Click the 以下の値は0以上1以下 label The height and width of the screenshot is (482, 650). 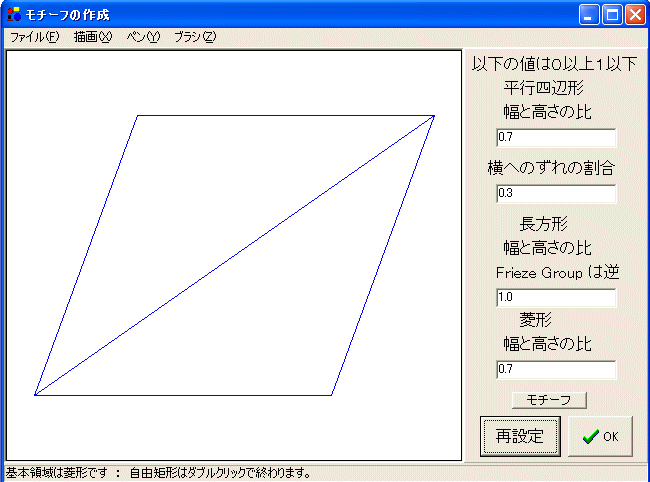point(554,64)
